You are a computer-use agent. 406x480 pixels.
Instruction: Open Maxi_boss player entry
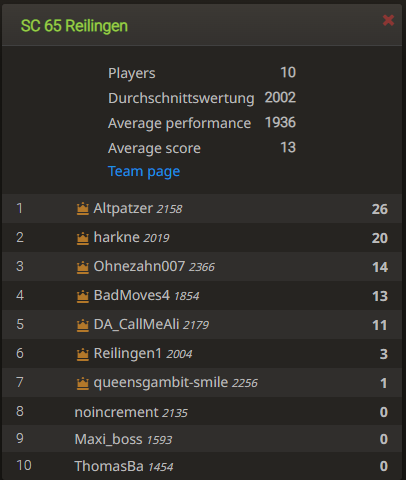click(202, 439)
